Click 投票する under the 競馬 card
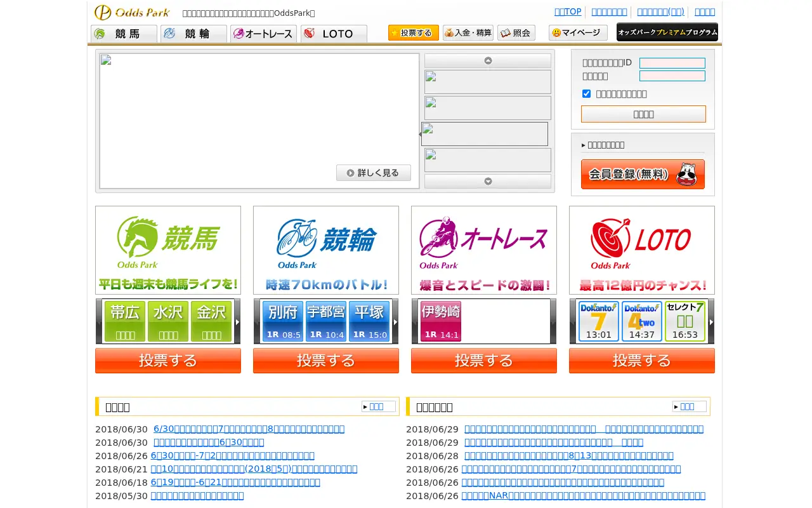Viewport: 812px width, 508px height. [x=168, y=361]
